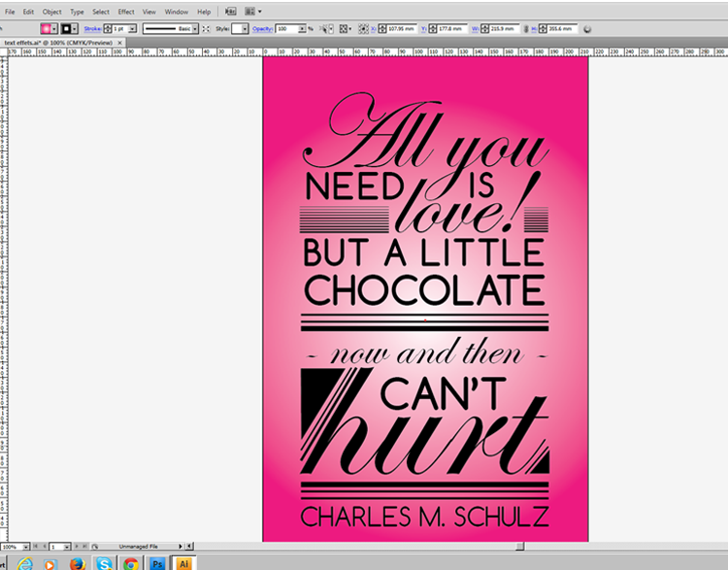
Task: Open the Stroke panel link
Action: click(x=92, y=29)
